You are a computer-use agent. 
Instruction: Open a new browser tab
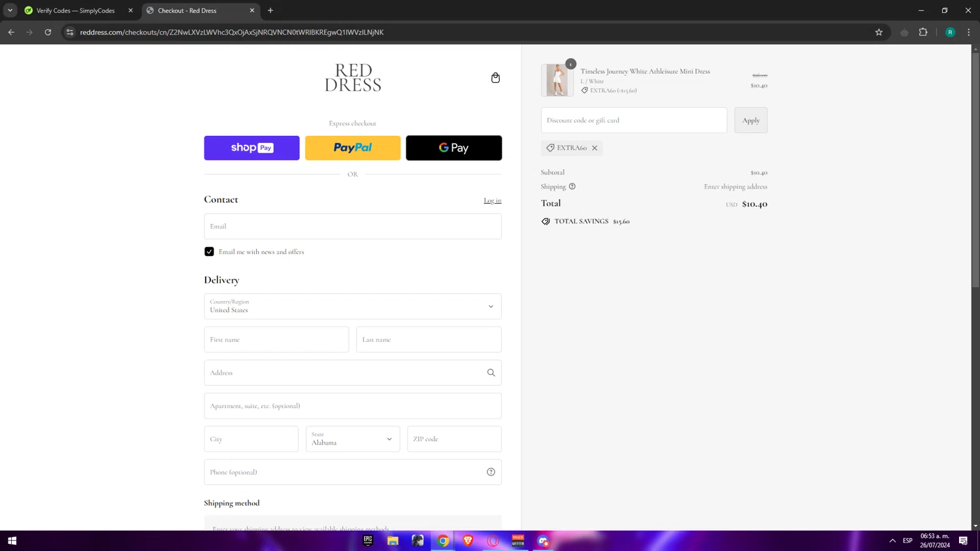coord(270,10)
